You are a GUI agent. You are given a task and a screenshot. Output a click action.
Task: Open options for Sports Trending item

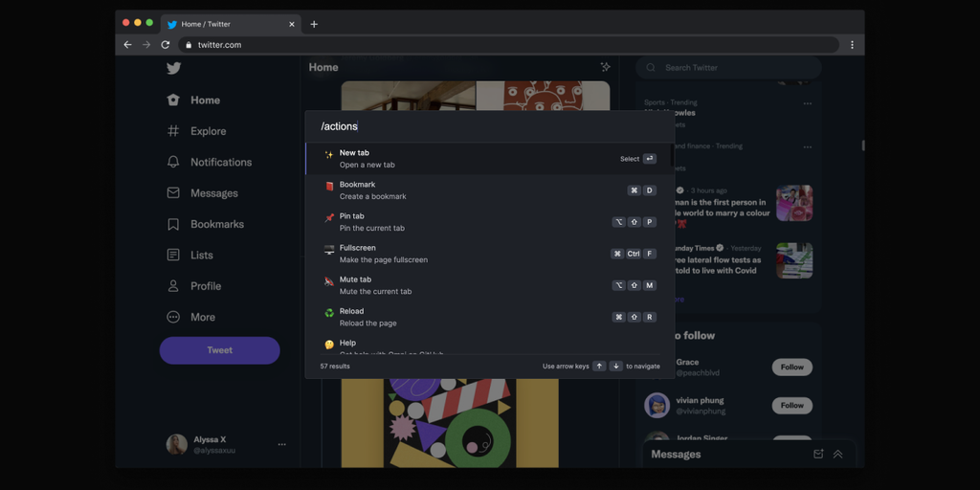click(x=808, y=103)
